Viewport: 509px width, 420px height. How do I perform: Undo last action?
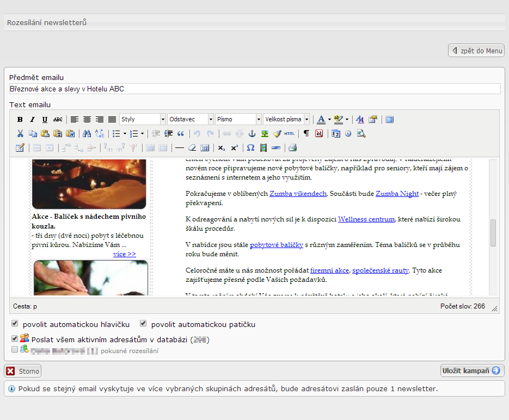pyautogui.click(x=197, y=134)
